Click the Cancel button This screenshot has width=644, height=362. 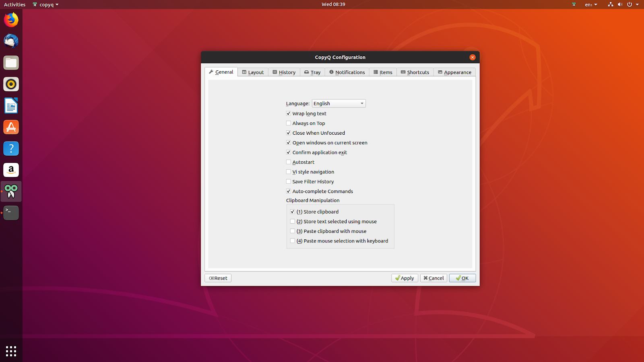pyautogui.click(x=433, y=278)
